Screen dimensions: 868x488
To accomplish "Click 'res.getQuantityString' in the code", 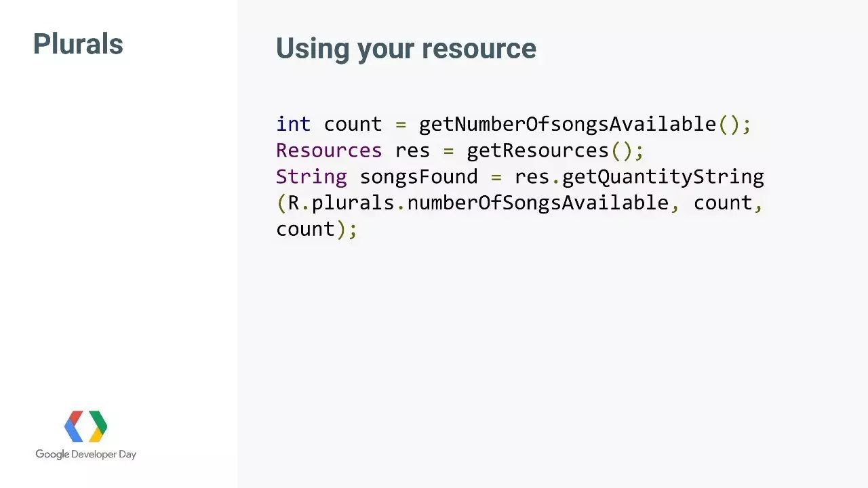I will (x=639, y=176).
